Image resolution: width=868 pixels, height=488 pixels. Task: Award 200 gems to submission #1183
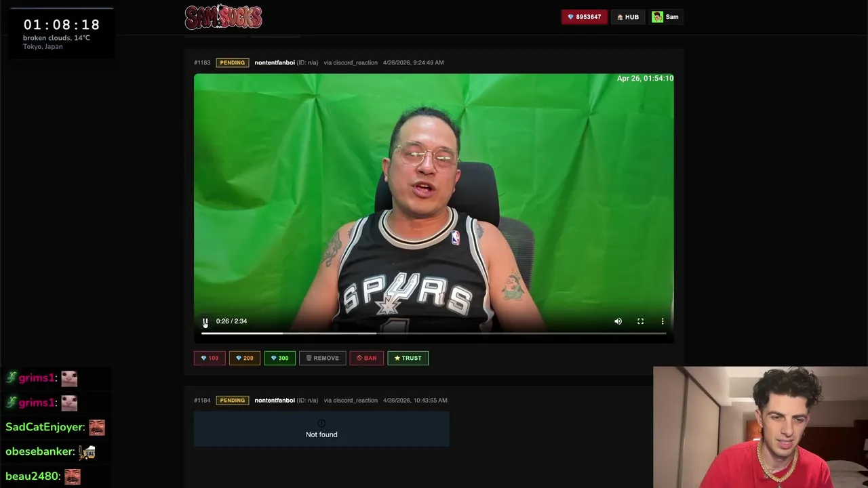[245, 358]
